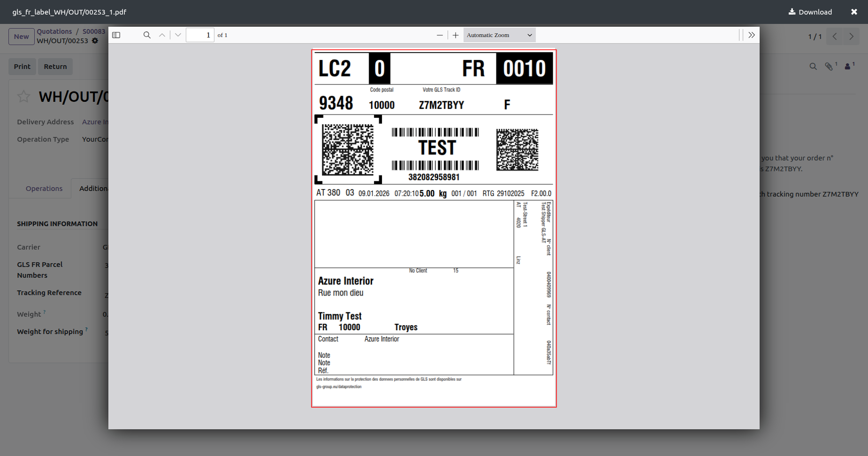This screenshot has height=456, width=868.
Task: Open find in document search icon
Action: [147, 35]
